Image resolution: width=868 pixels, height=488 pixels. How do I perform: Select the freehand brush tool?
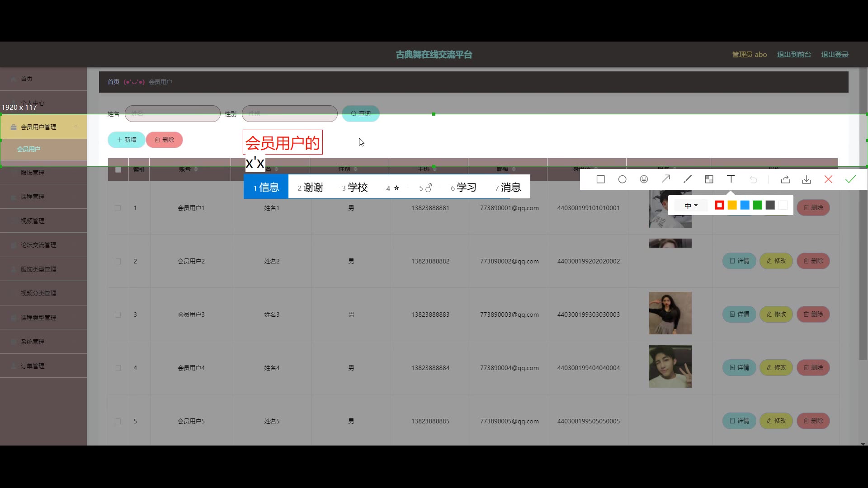coord(687,179)
